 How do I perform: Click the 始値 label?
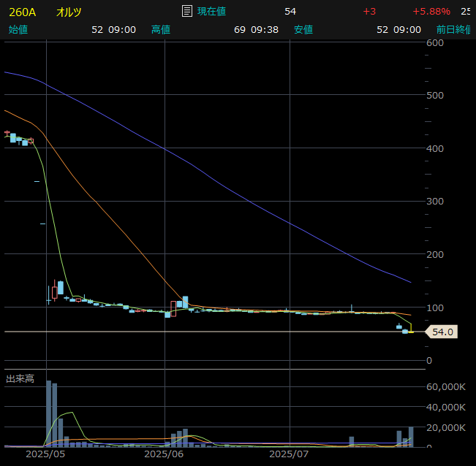(x=18, y=30)
